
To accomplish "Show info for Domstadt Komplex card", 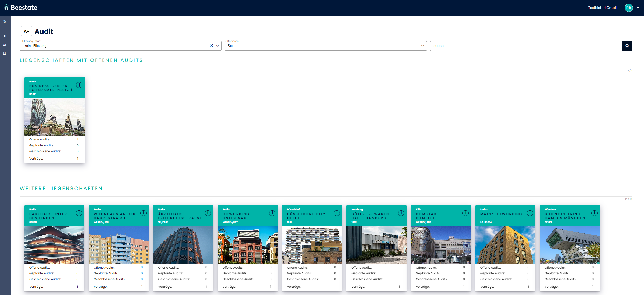I will 466,213.
